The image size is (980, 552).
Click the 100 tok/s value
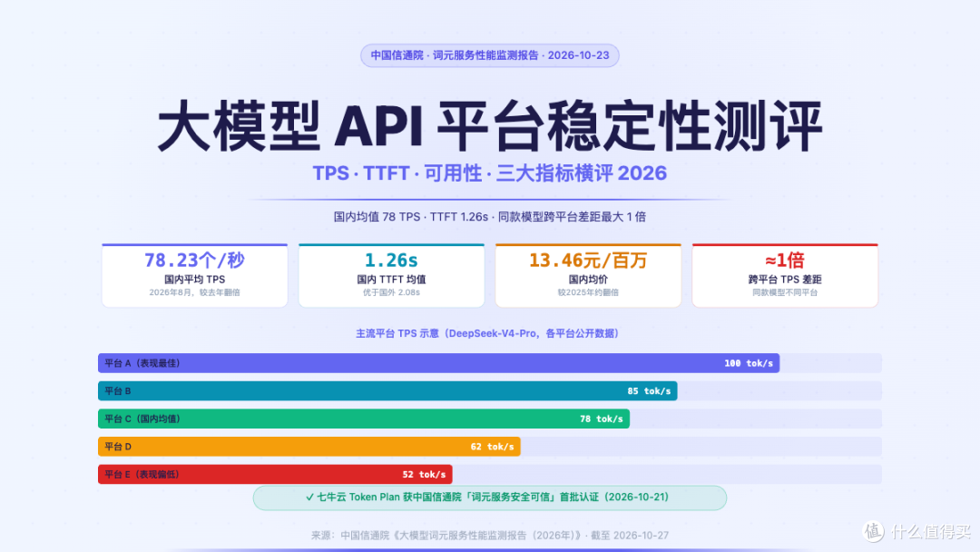click(748, 363)
